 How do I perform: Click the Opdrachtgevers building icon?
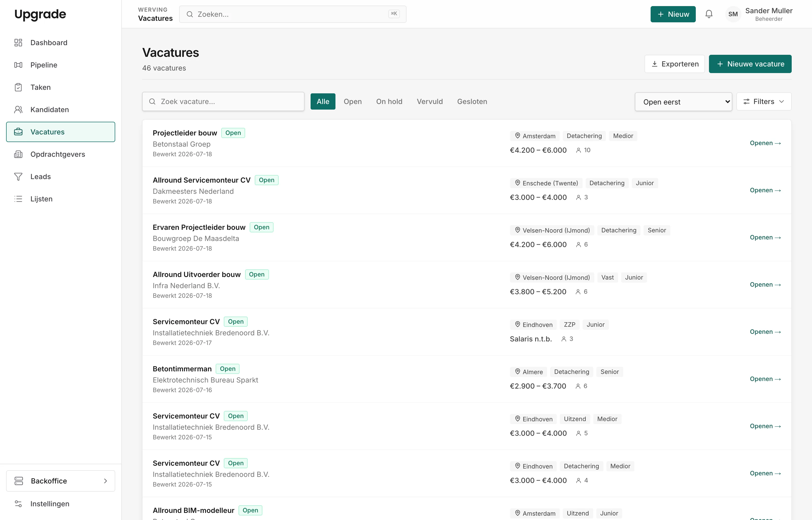click(18, 154)
